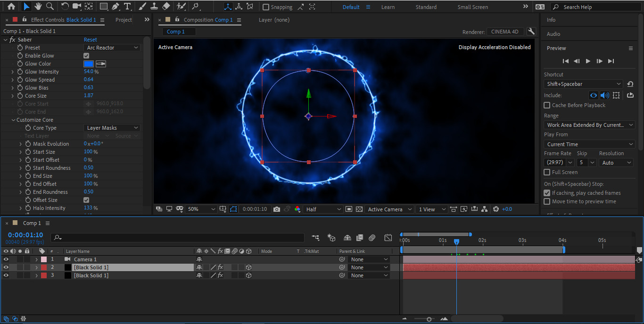Select the Rotation tool
Screen dimensions: 644x324
[x=65, y=7]
